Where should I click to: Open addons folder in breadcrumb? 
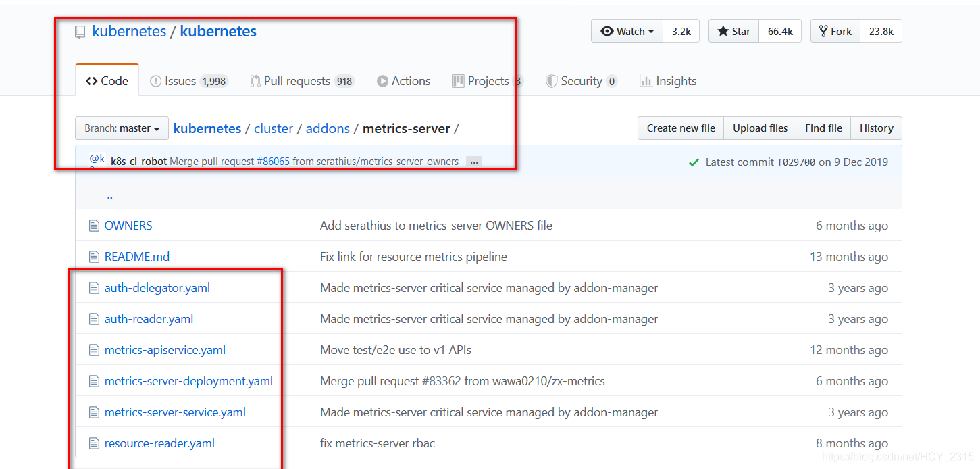tap(328, 128)
